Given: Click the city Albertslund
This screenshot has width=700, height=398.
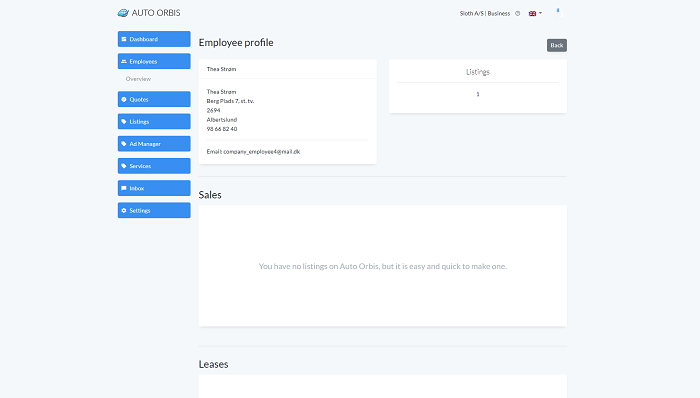Looking at the screenshot, I should (x=222, y=120).
